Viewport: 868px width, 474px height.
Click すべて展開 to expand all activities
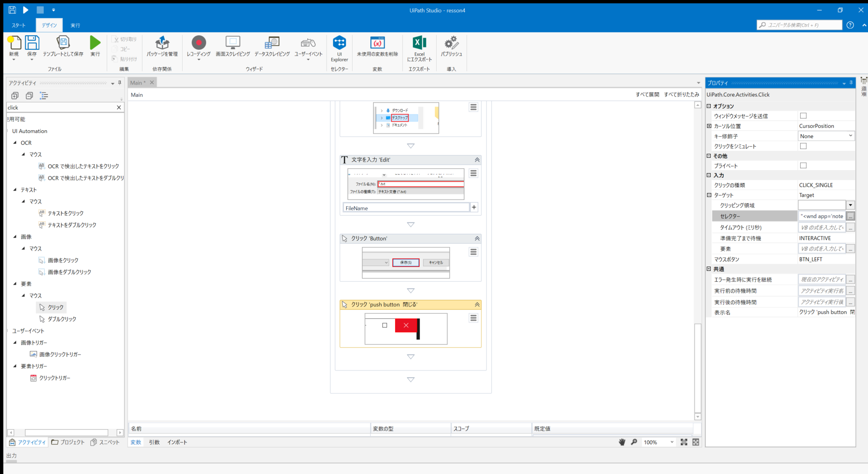pyautogui.click(x=648, y=95)
